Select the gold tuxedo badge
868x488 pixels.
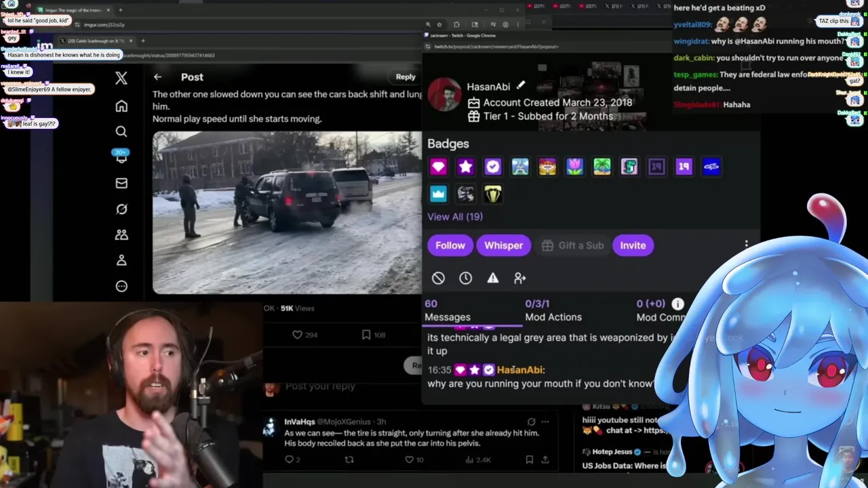click(492, 195)
